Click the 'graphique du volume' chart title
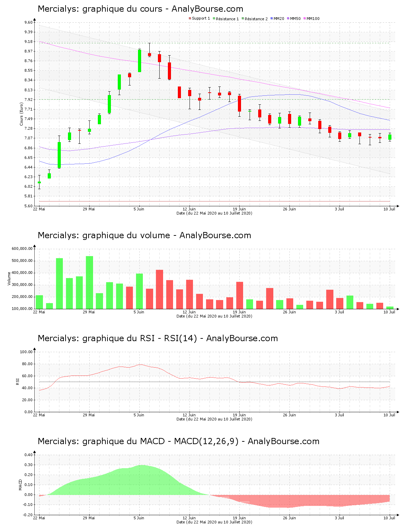Image resolution: width=412 pixels, height=532 pixels. point(145,235)
